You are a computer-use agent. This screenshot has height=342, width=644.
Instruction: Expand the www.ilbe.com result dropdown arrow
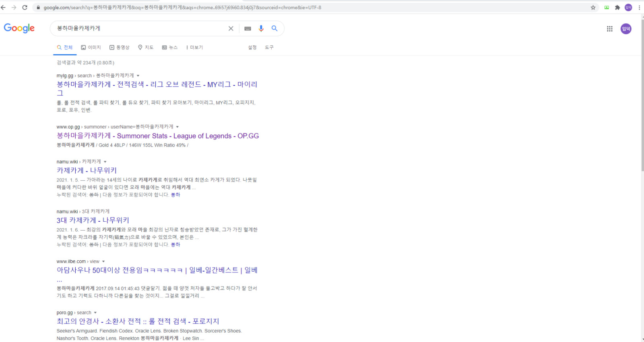coord(103,262)
